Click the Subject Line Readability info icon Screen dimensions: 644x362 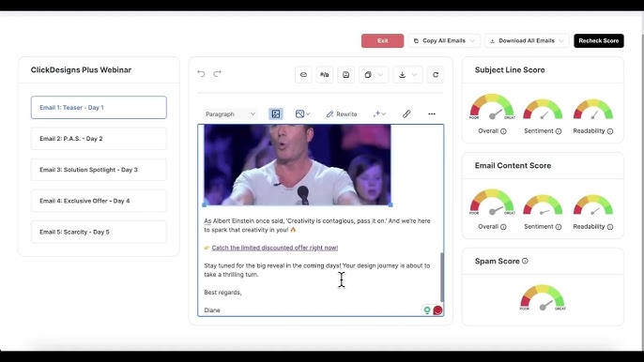pyautogui.click(x=610, y=131)
